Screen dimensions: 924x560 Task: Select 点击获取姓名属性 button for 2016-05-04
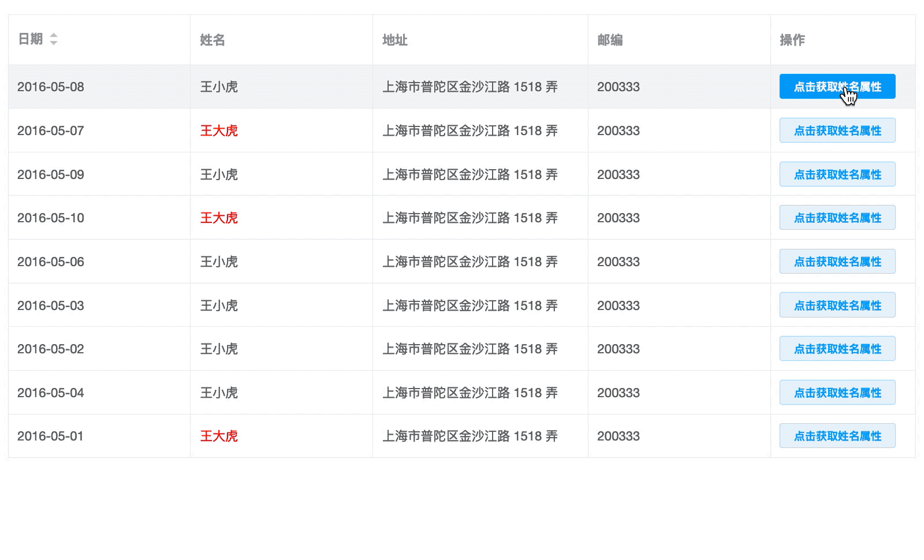(837, 393)
